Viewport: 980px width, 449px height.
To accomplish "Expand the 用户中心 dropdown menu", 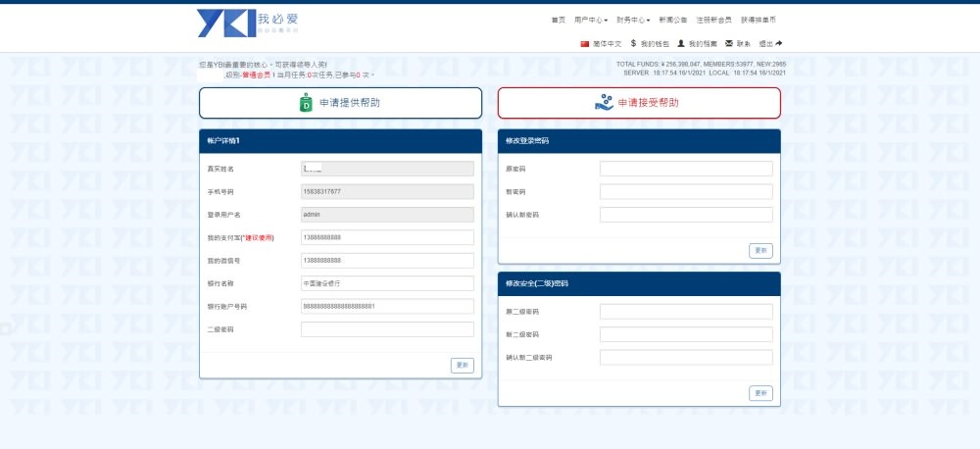I will point(591,20).
